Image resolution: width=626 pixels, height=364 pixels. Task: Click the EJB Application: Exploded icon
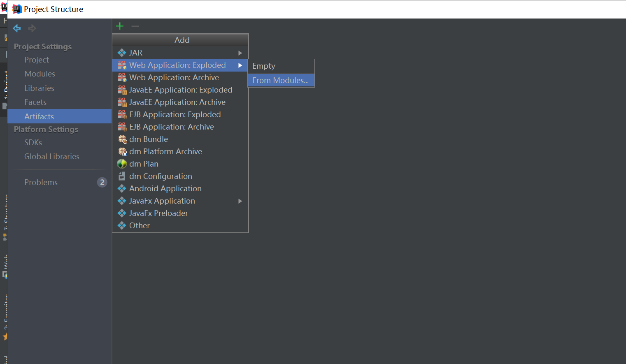coord(122,114)
